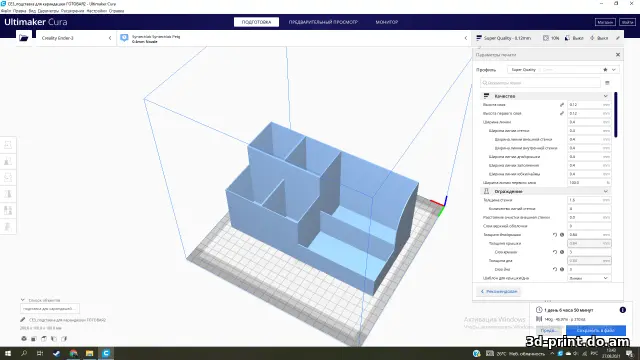Reset the bottom layers value arrow

555,269
